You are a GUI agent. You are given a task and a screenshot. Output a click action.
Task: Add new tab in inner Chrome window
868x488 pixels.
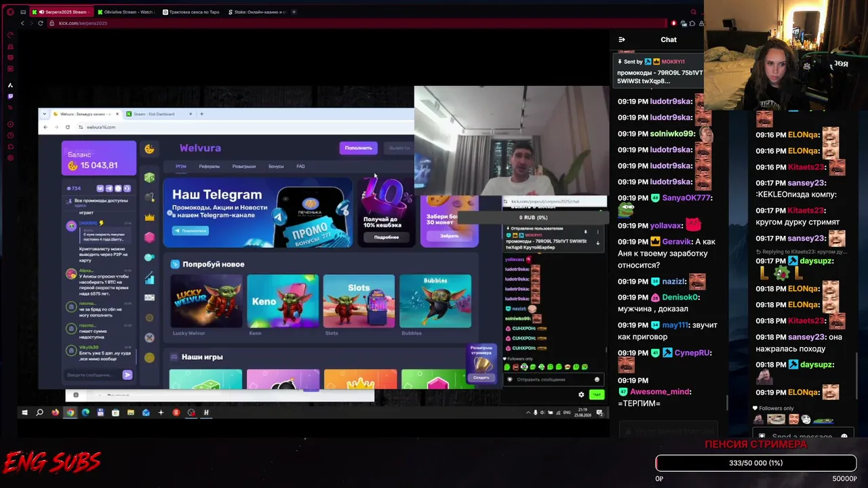(x=201, y=114)
